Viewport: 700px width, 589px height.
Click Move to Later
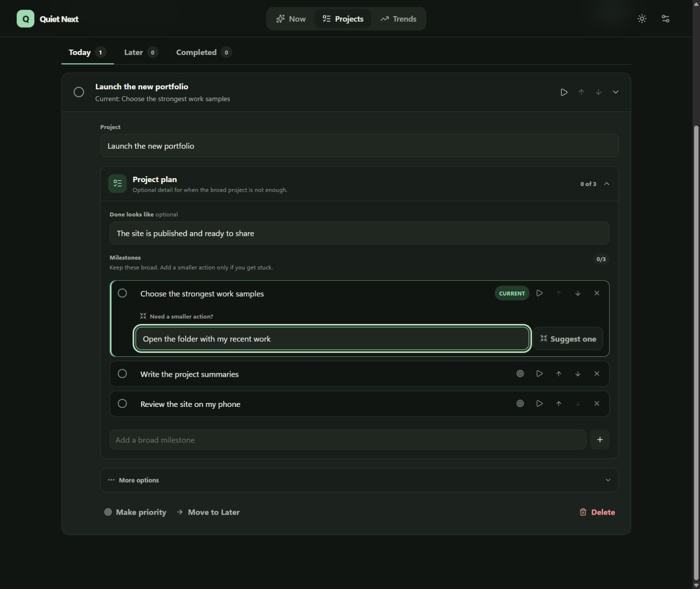(x=208, y=512)
